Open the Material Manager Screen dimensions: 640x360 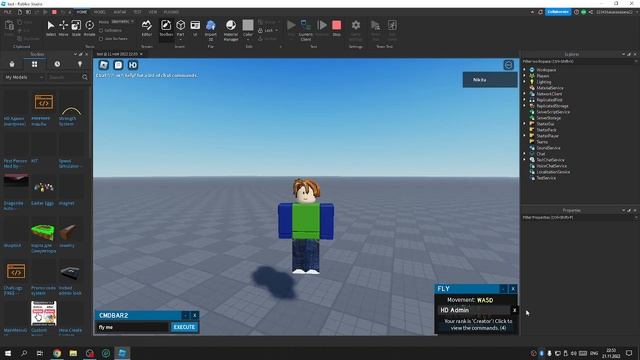point(231,30)
